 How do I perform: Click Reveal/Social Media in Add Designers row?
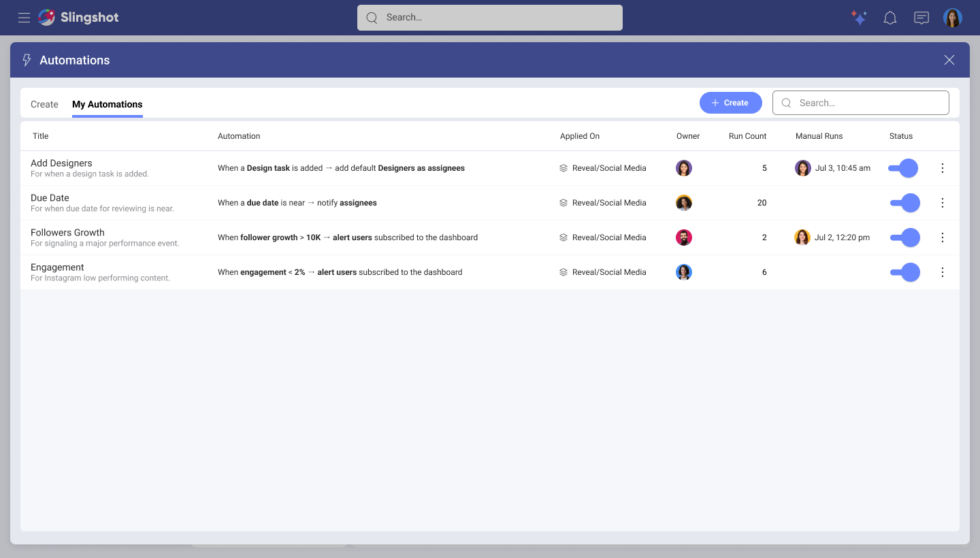coord(609,168)
